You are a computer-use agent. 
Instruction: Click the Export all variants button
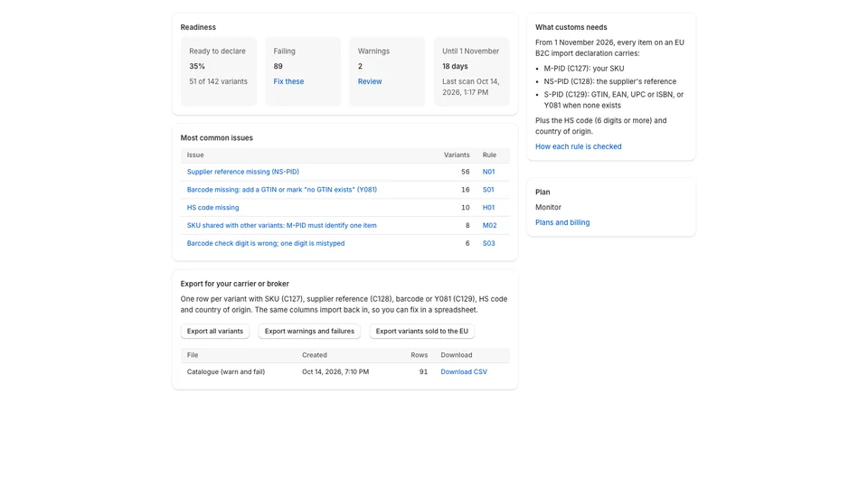[x=215, y=331]
